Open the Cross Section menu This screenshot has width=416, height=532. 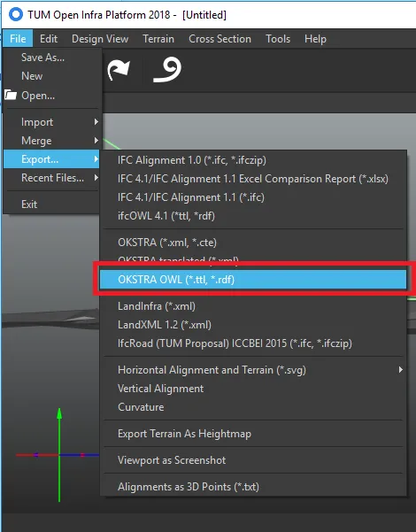tap(220, 39)
